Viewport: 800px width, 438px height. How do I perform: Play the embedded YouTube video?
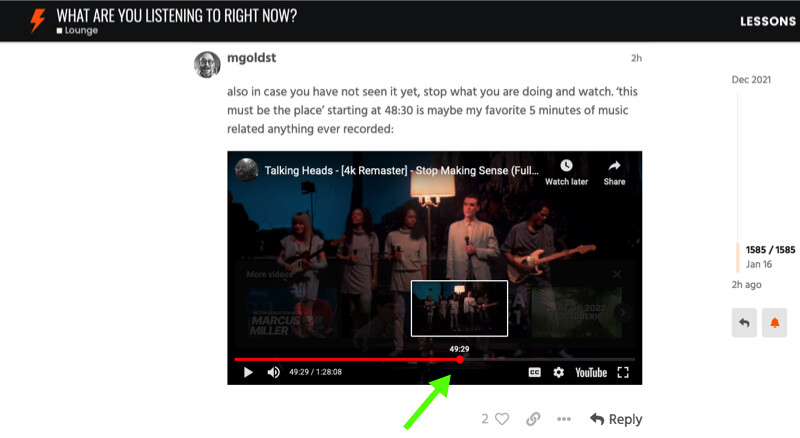tap(248, 372)
